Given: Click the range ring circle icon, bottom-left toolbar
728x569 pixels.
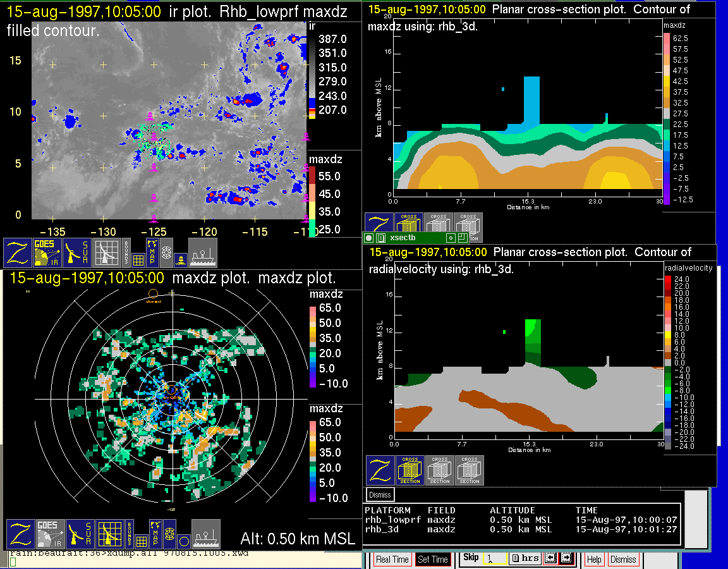Looking at the screenshot, I should pos(183,541).
